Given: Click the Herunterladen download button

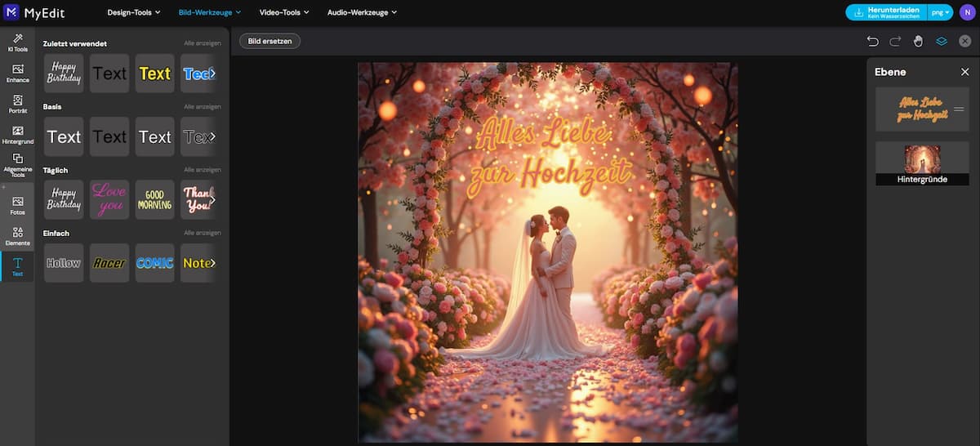Looking at the screenshot, I should pyautogui.click(x=887, y=12).
